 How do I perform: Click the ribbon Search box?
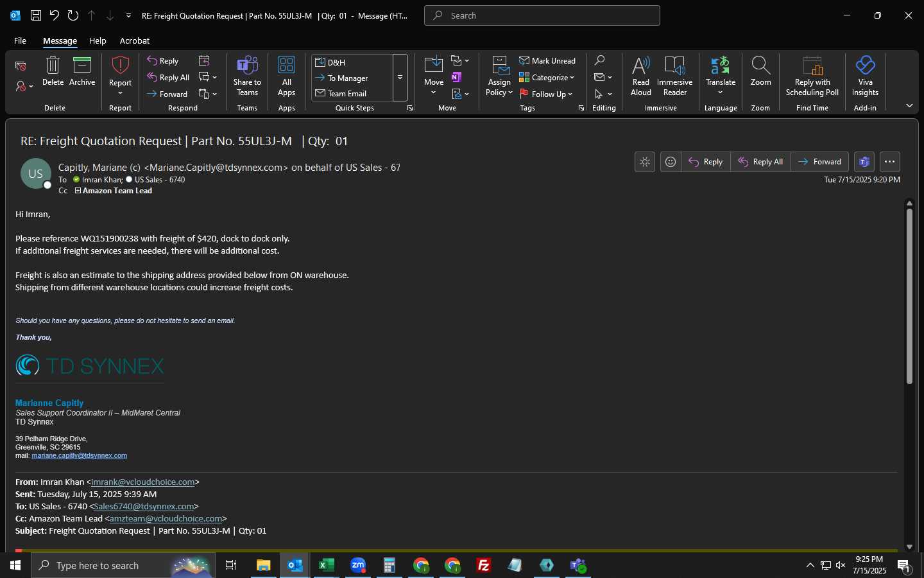(542, 15)
